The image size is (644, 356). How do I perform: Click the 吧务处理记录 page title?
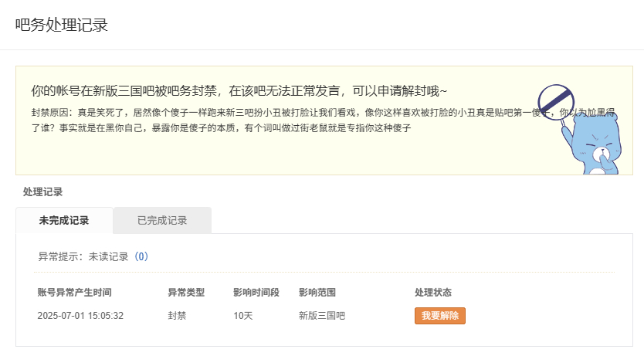click(61, 25)
